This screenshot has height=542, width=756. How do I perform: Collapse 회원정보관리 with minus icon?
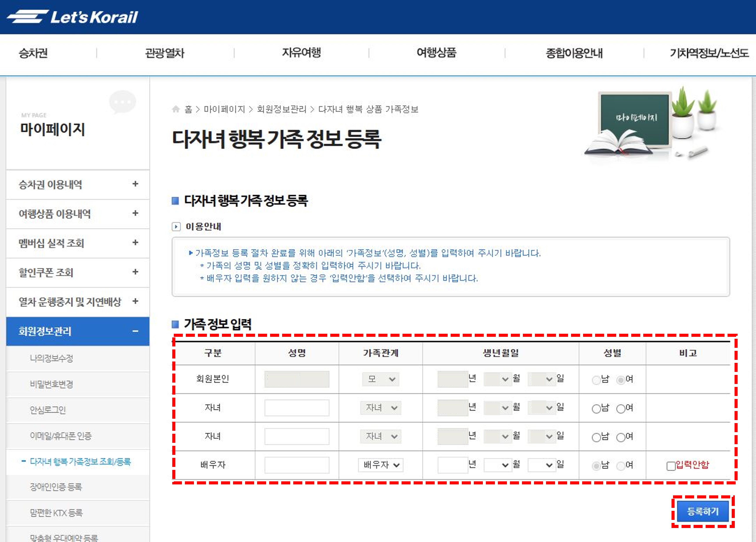(x=135, y=331)
